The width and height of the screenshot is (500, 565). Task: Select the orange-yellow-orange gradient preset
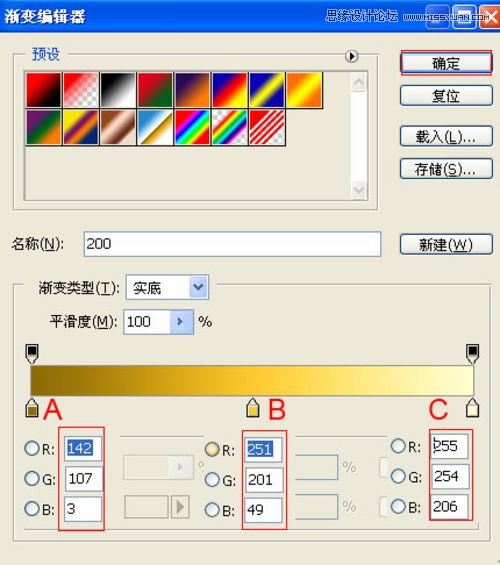pos(304,90)
